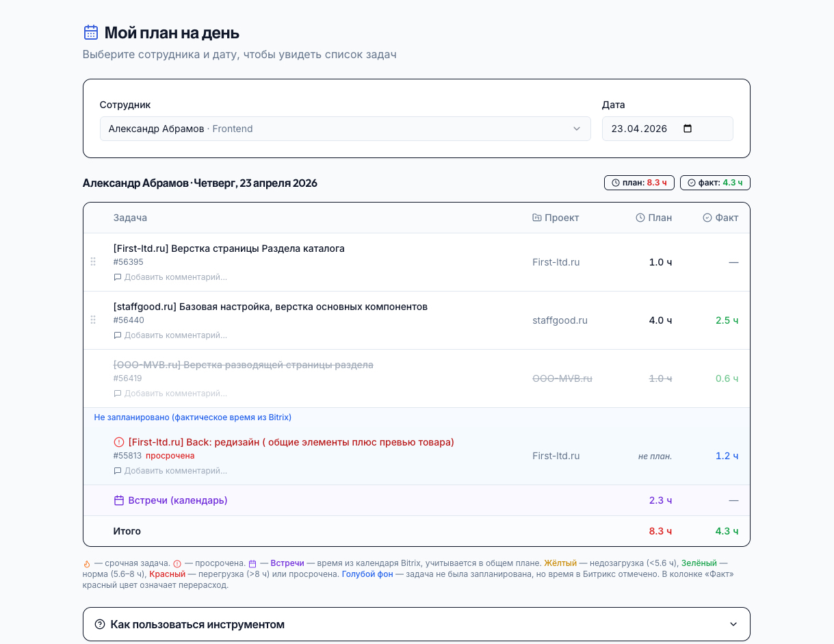Click the folder icon in Проект column header
Viewport: 834px width, 644px height.
pos(537,218)
